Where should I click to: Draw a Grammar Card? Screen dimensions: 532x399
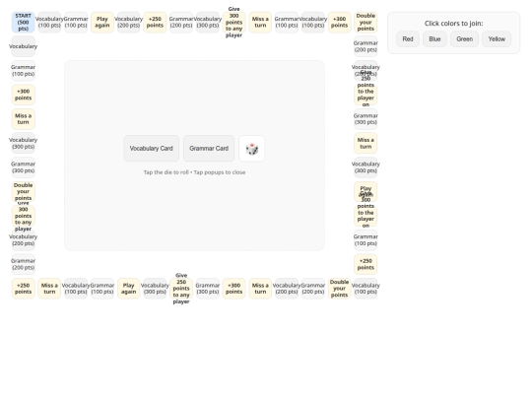[x=209, y=148]
